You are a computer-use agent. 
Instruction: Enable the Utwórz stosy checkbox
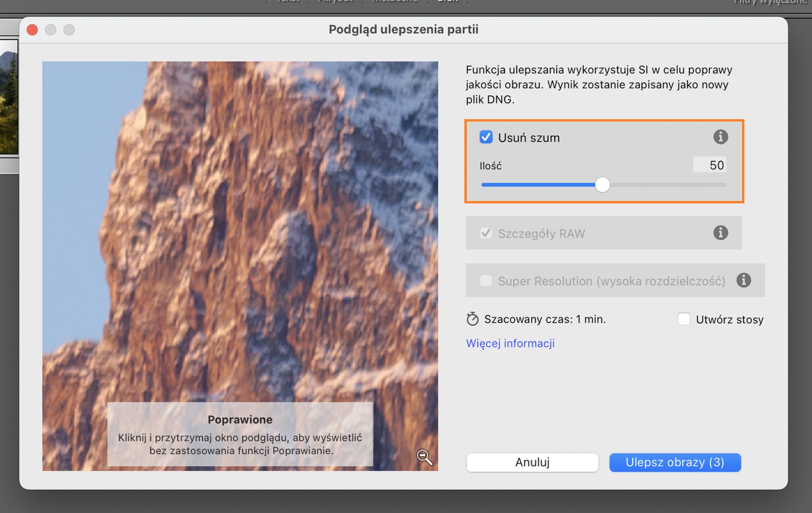(x=684, y=319)
